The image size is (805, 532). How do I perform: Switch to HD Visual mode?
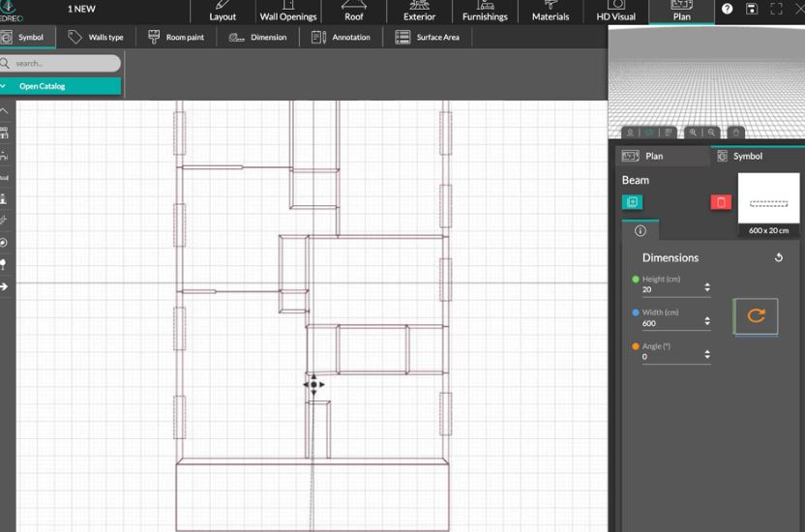(615, 12)
